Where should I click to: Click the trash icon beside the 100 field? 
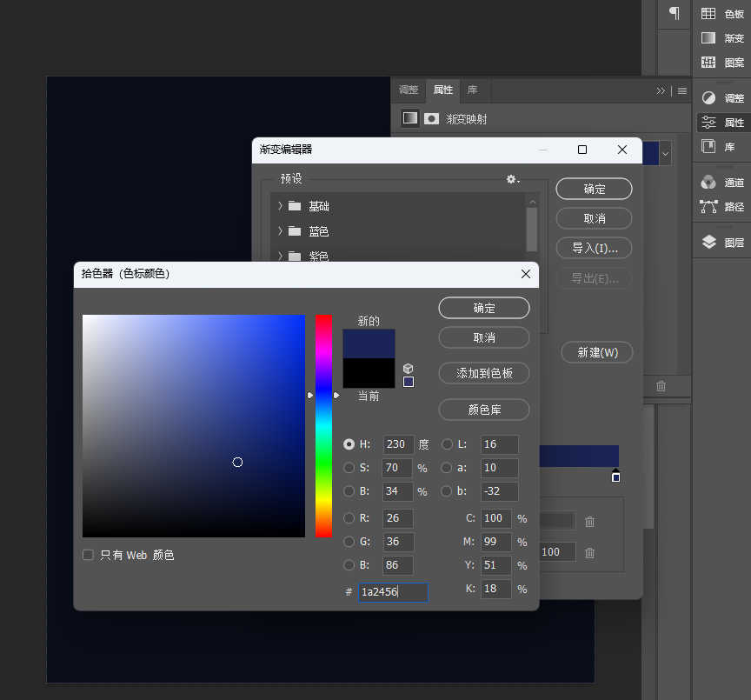coord(589,553)
